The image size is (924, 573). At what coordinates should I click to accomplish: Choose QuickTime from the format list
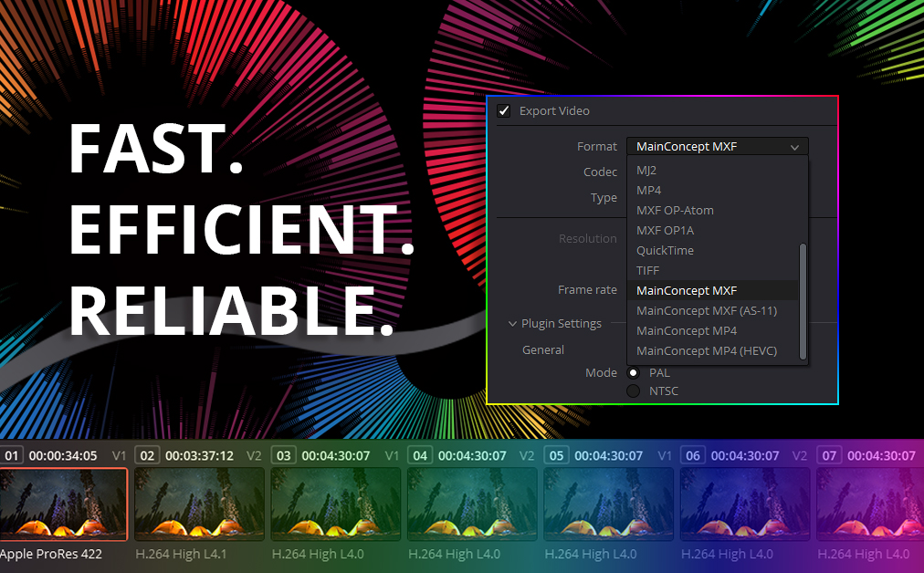[664, 250]
